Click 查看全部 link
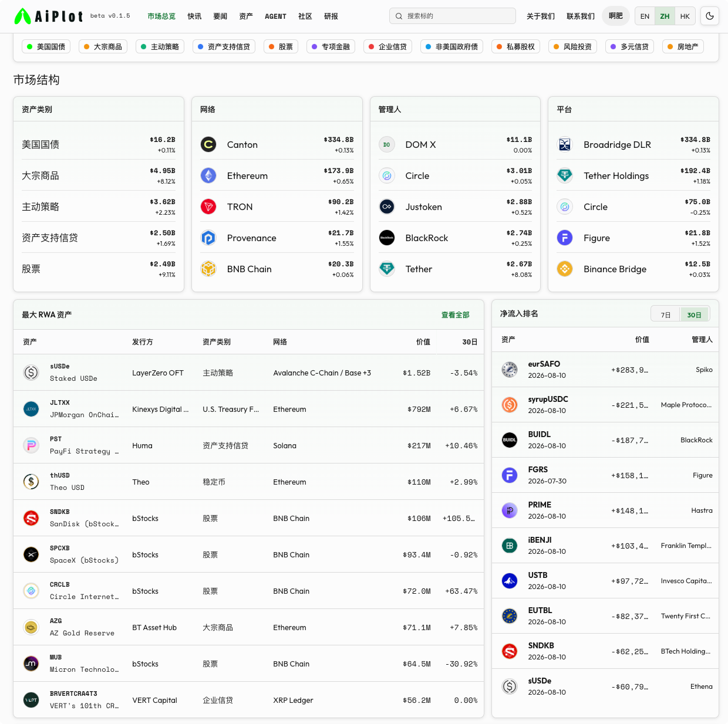Screen dimensions: 728x724 coord(456,315)
